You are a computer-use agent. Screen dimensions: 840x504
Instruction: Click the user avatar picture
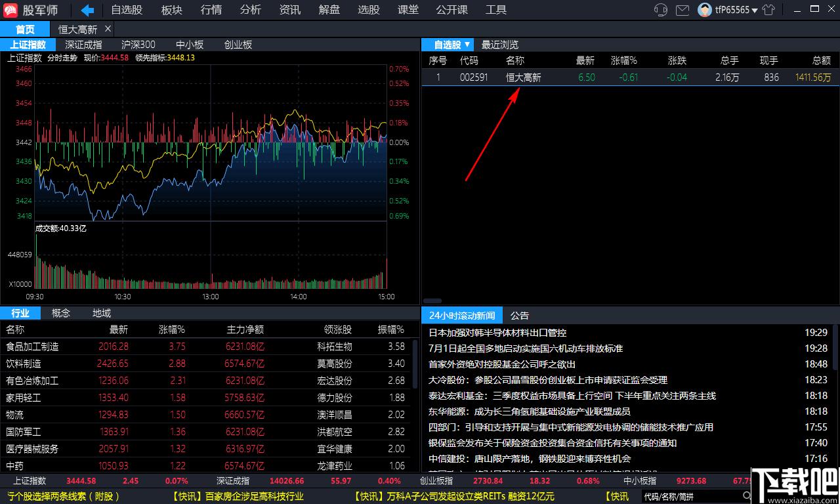pos(705,10)
